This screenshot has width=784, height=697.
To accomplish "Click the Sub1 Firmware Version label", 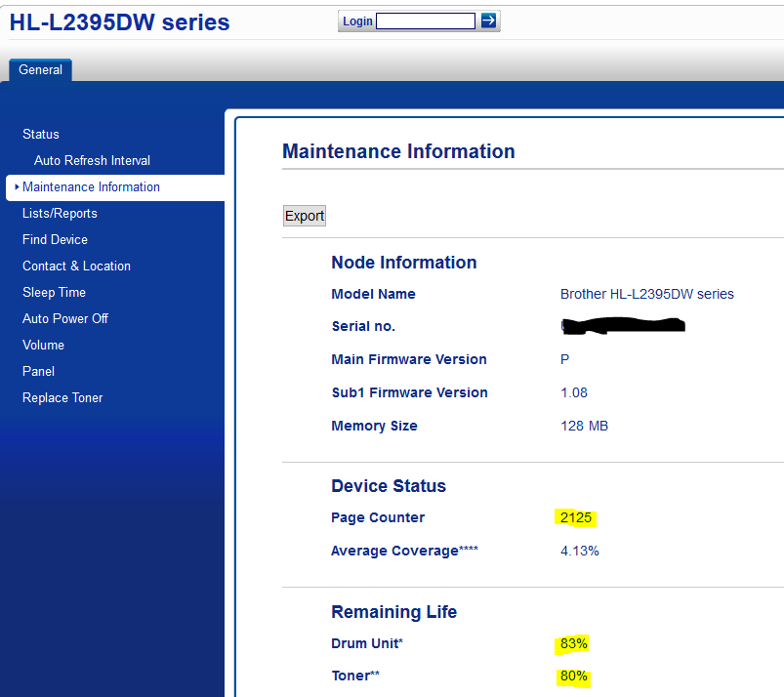I will point(409,392).
